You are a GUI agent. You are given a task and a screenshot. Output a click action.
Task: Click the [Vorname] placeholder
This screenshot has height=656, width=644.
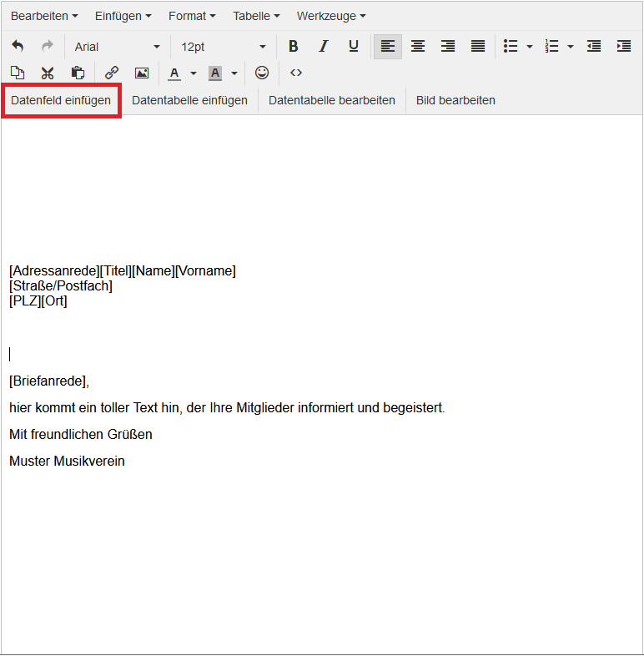coord(205,270)
